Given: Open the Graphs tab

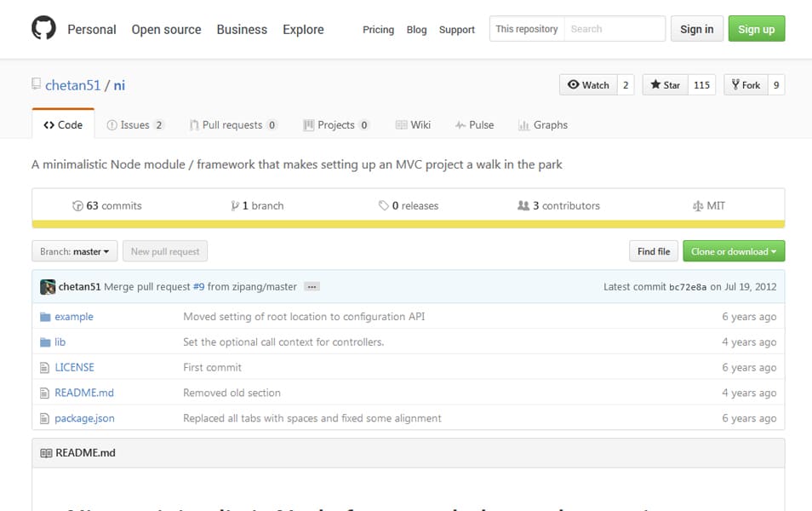Looking at the screenshot, I should coord(543,125).
